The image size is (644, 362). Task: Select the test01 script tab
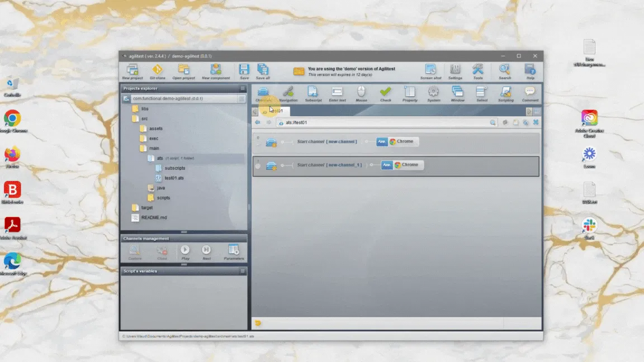point(274,111)
